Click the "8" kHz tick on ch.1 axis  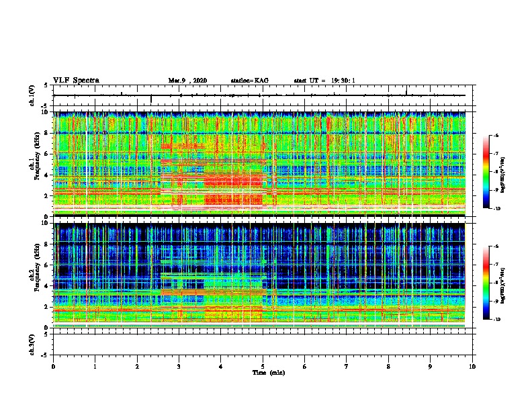(46, 133)
